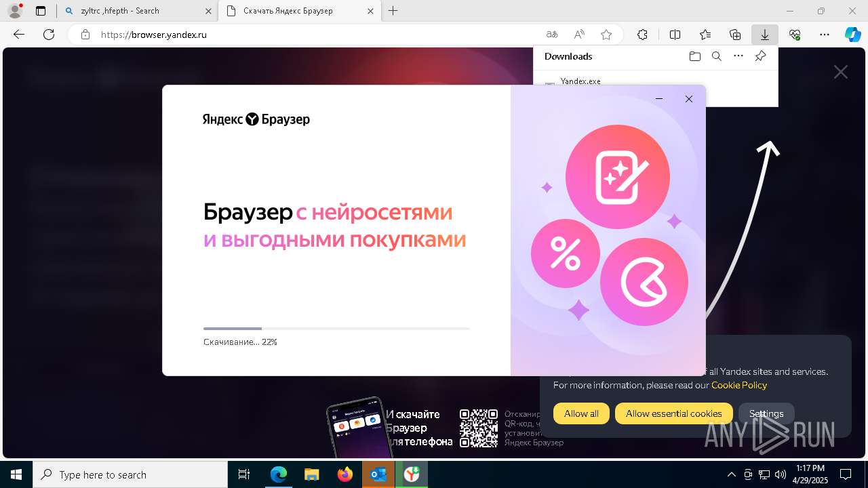Open Edge Settings and more menu
The image size is (868, 488).
pyautogui.click(x=825, y=35)
